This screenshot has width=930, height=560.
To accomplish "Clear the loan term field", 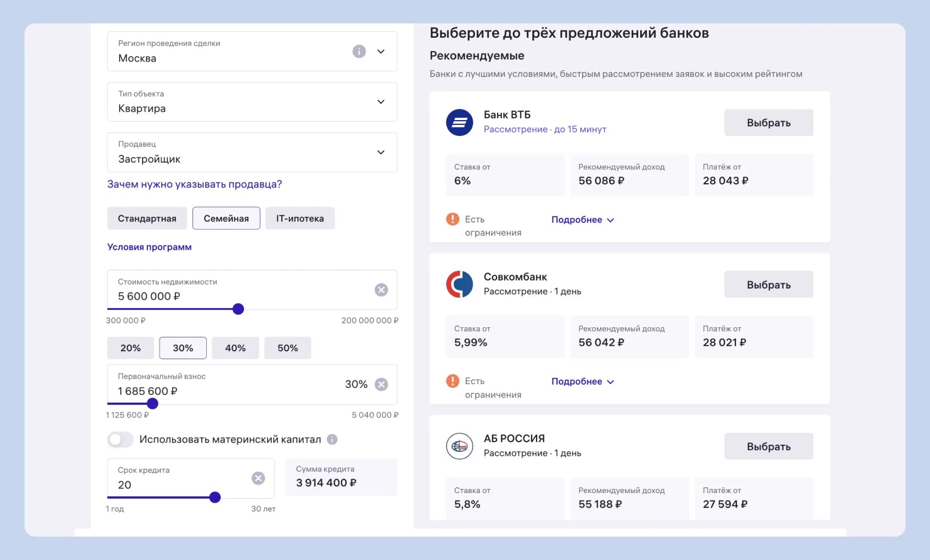I will (x=258, y=478).
